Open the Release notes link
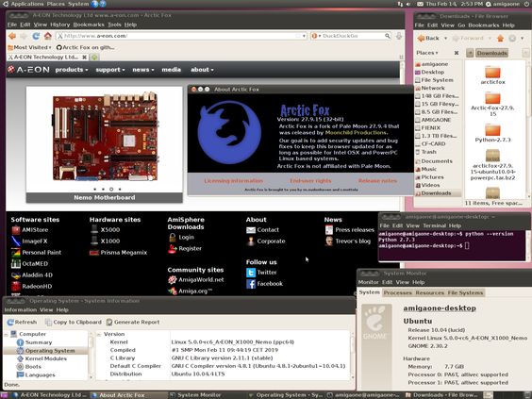The image size is (532, 399). 377,181
